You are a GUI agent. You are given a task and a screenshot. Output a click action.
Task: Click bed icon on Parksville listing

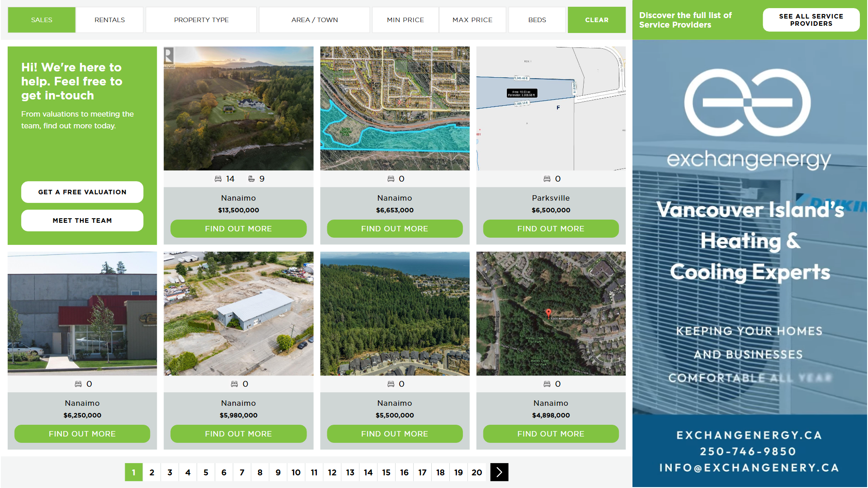point(547,179)
